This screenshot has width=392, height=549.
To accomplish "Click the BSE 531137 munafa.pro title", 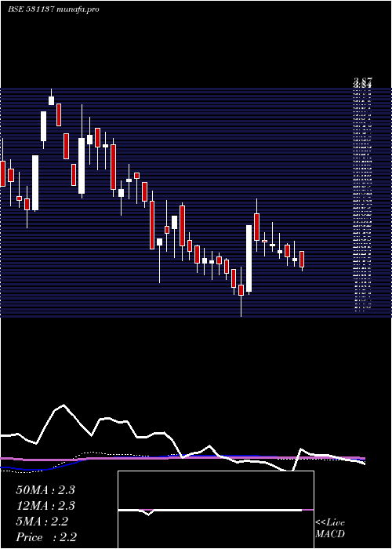I will (x=53, y=9).
